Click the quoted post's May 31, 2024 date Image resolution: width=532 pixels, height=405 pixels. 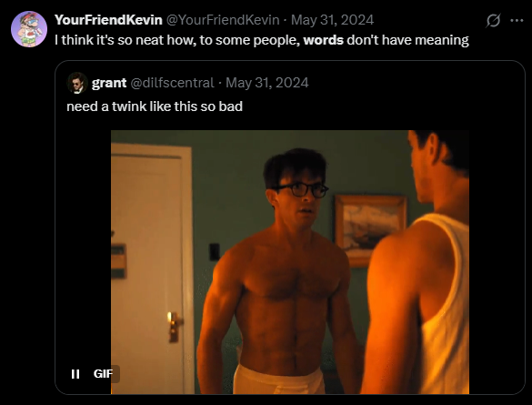pos(267,83)
